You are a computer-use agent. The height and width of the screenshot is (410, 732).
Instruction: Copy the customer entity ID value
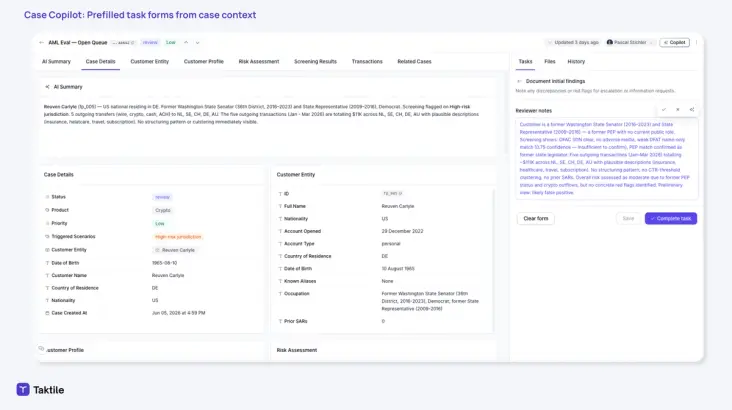pos(401,193)
